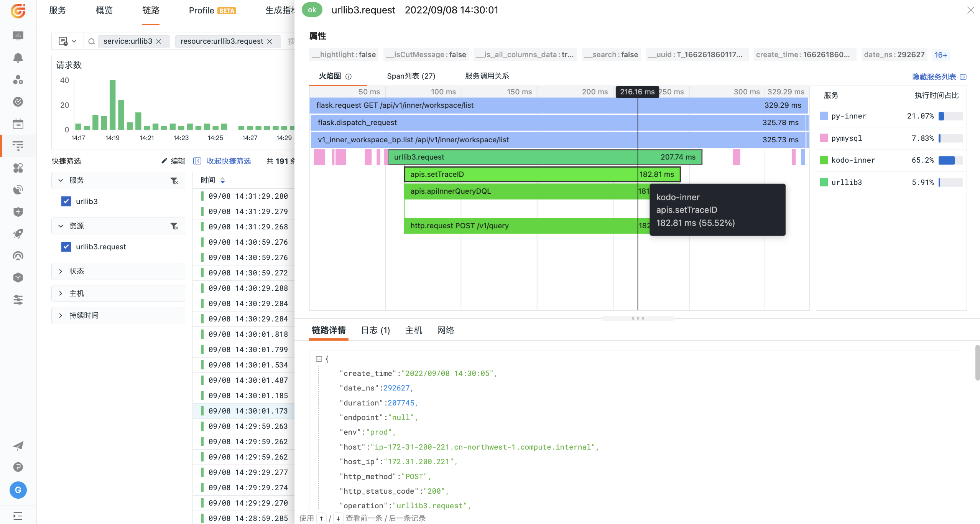Collapse the JSON root object
Image resolution: width=980 pixels, height=524 pixels.
tap(319, 359)
